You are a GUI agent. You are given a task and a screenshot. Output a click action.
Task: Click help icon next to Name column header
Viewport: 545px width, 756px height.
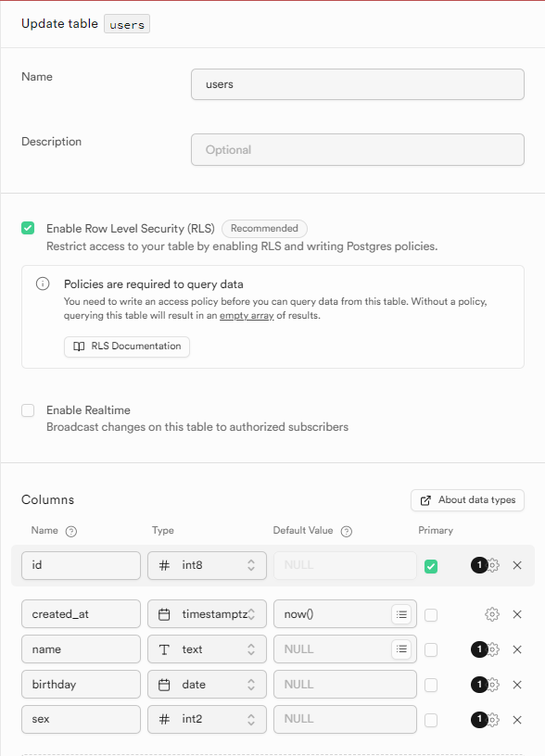click(70, 531)
